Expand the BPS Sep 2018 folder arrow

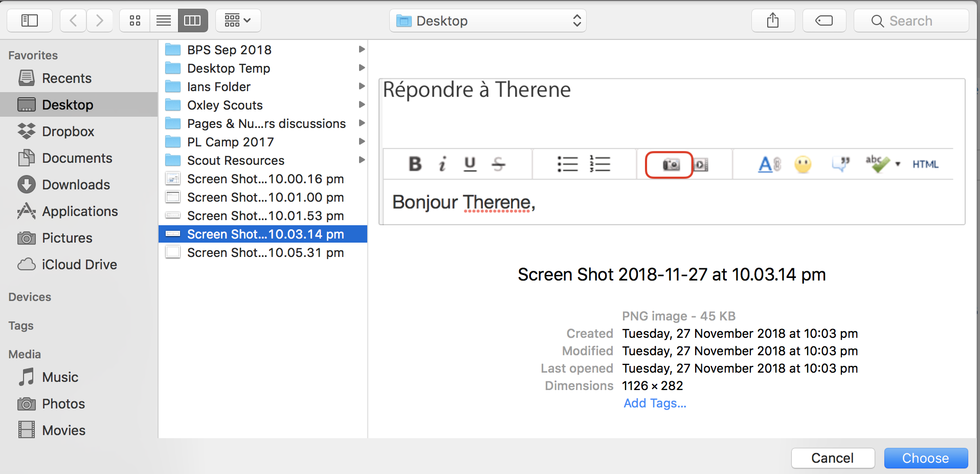click(x=362, y=50)
